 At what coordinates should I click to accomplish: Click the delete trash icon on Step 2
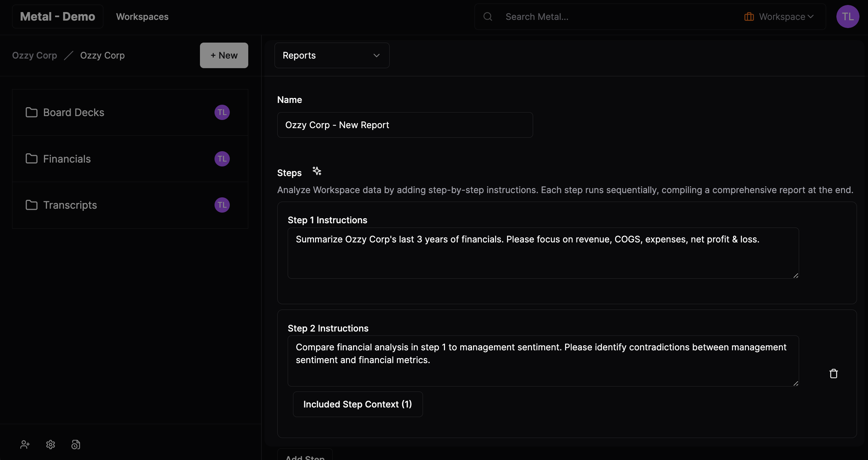pos(833,374)
